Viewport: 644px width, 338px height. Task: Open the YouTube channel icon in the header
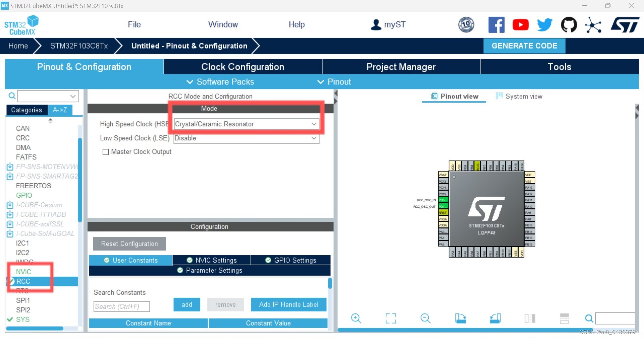coord(520,24)
